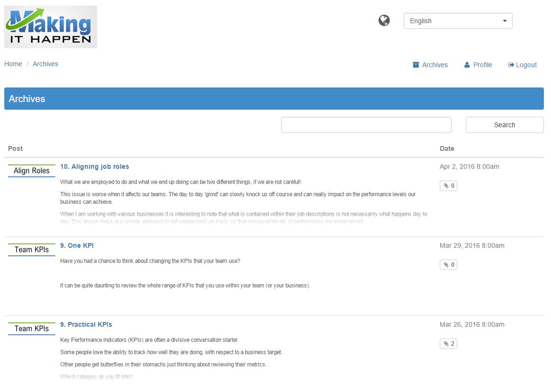Click the attachment badge for One KPI
The image size is (551, 392).
point(448,265)
